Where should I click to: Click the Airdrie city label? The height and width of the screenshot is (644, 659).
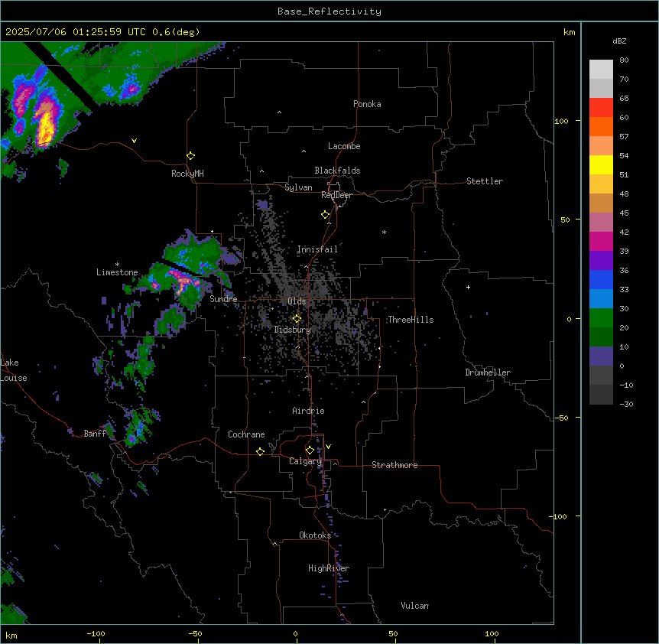(309, 411)
